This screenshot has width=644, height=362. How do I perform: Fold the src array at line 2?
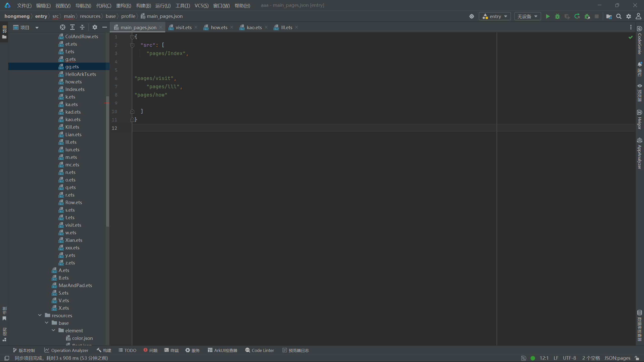point(132,45)
